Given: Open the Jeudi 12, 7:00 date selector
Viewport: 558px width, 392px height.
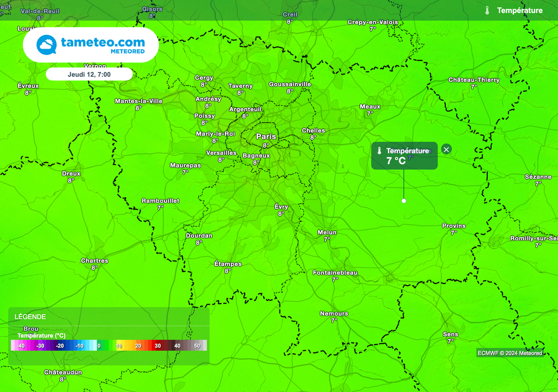Looking at the screenshot, I should (89, 74).
